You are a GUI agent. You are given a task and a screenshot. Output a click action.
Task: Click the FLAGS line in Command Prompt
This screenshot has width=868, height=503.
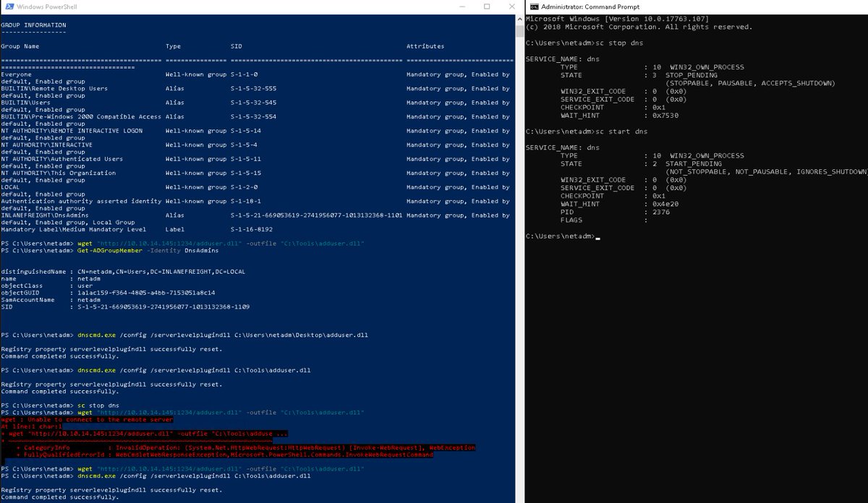pyautogui.click(x=604, y=220)
